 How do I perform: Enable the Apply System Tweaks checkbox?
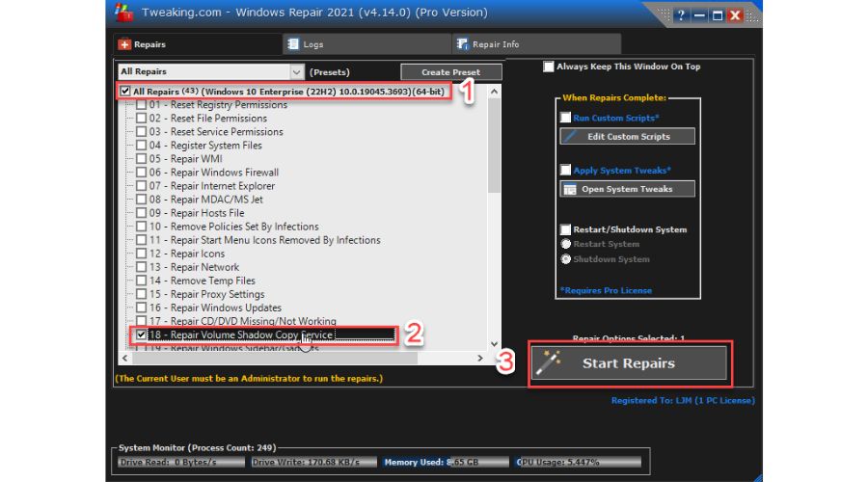pos(565,170)
